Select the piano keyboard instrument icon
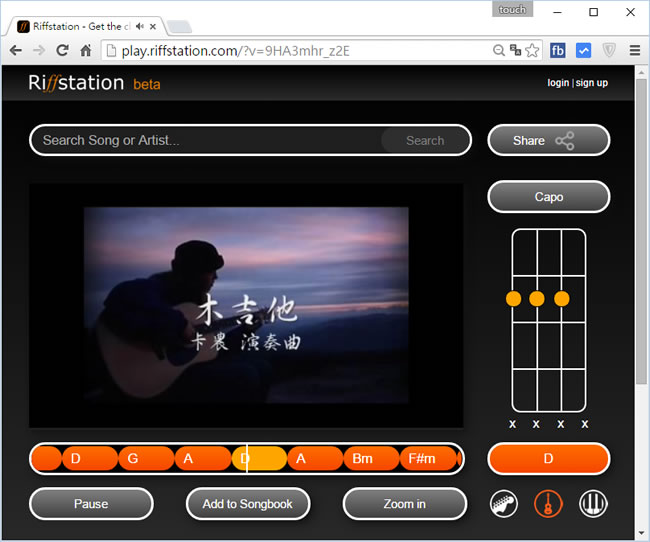The height and width of the screenshot is (542, 650). (593, 504)
